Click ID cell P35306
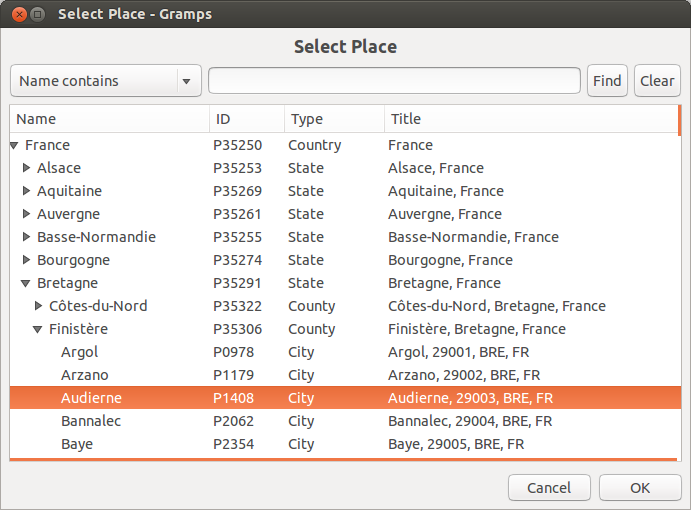The width and height of the screenshot is (691, 510). pos(238,329)
